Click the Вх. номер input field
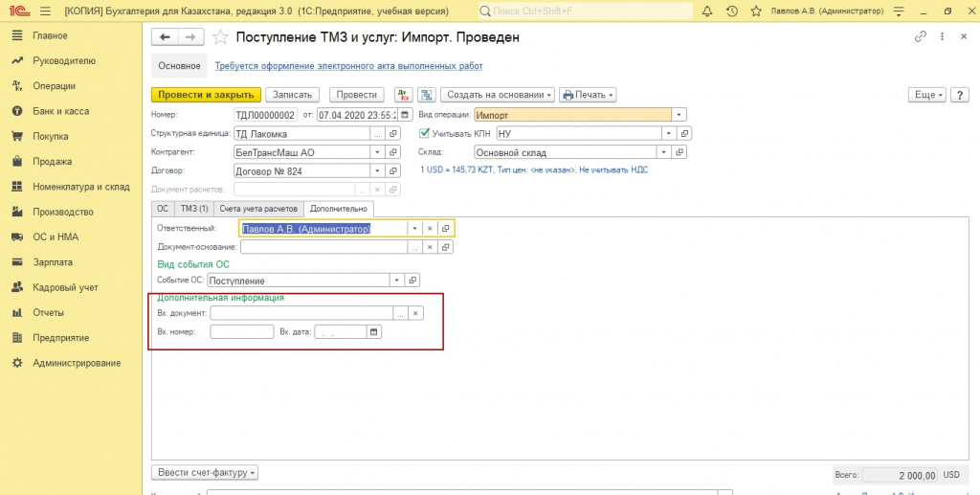Image resolution: width=980 pixels, height=495 pixels. point(241,332)
